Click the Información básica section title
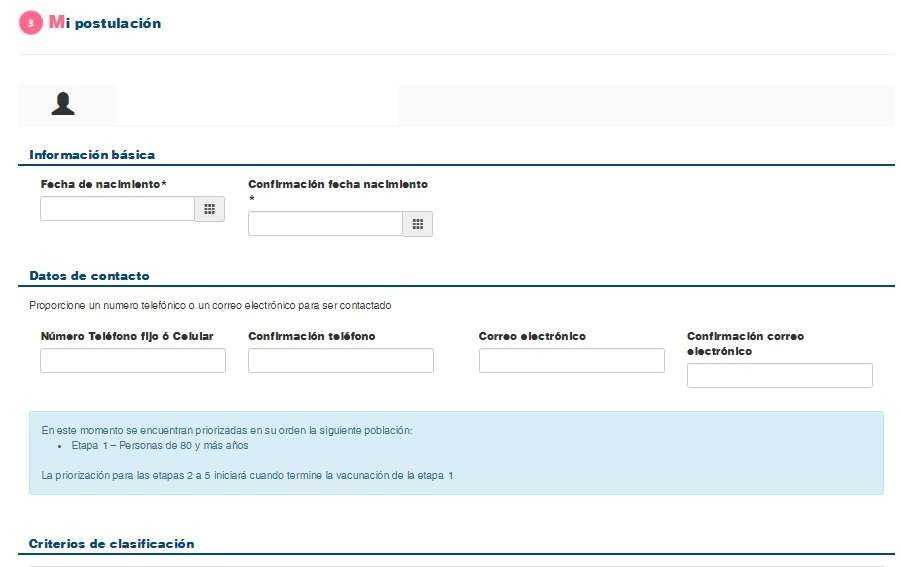 [x=92, y=155]
